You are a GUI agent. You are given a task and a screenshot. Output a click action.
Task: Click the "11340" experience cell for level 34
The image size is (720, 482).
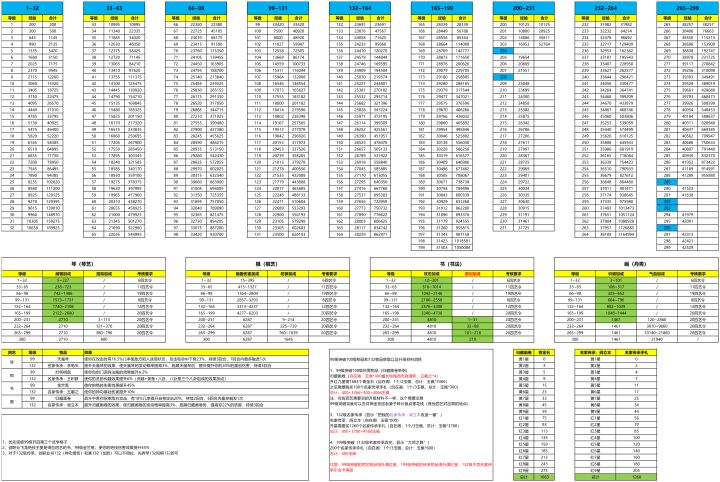pos(114,31)
